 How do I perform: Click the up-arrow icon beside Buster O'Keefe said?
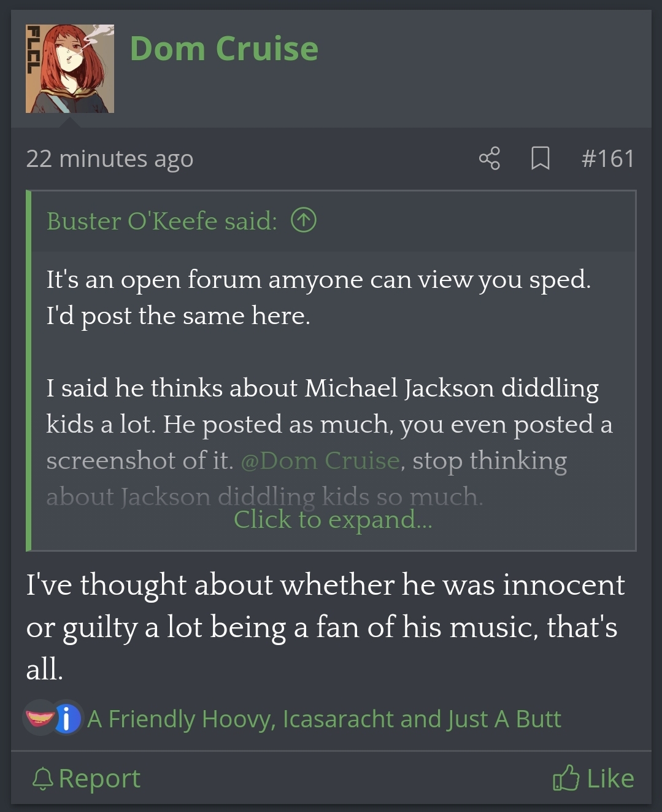tap(304, 220)
